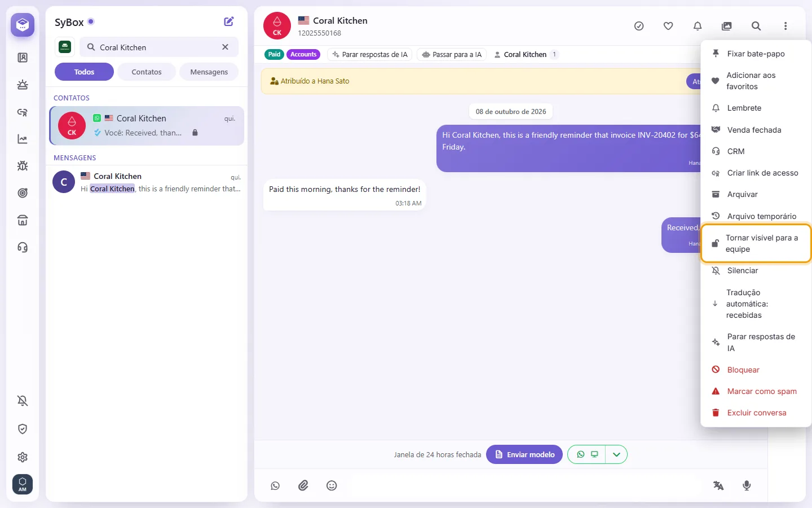Click the AM profile avatar
Viewport: 812px width, 508px height.
pos(23,484)
